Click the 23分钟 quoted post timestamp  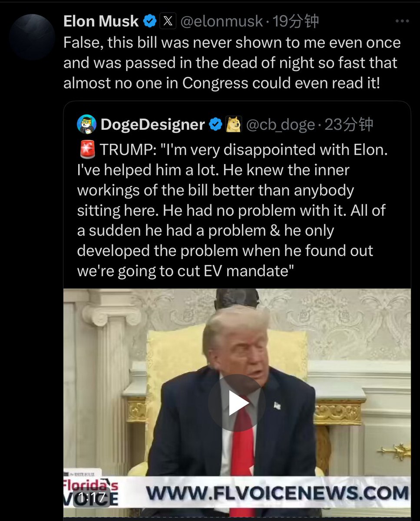click(x=349, y=125)
